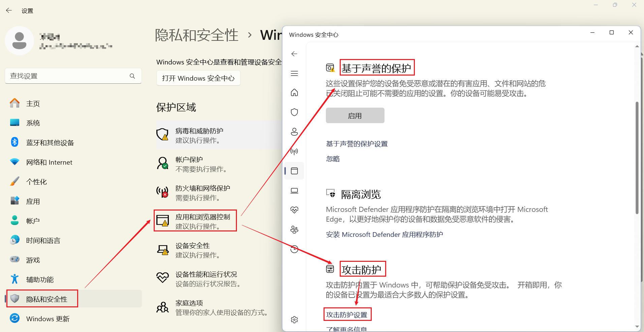Click the back arrow in Windows Security

[x=294, y=54]
